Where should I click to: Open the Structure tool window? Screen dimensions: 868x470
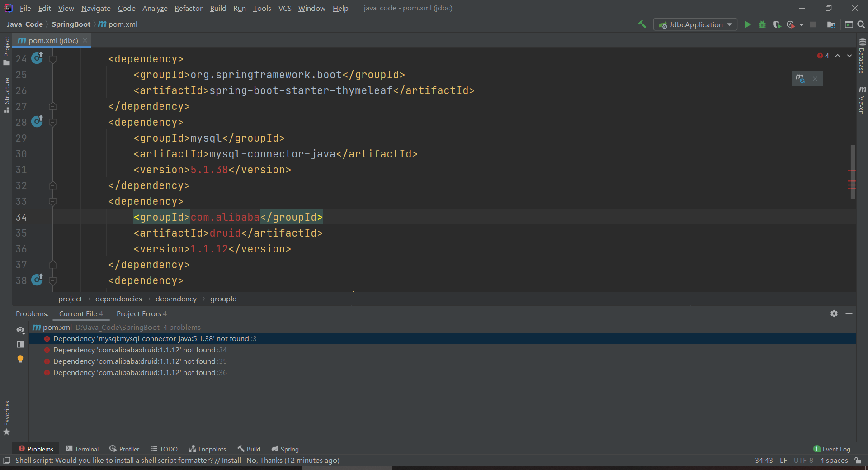[x=6, y=95]
